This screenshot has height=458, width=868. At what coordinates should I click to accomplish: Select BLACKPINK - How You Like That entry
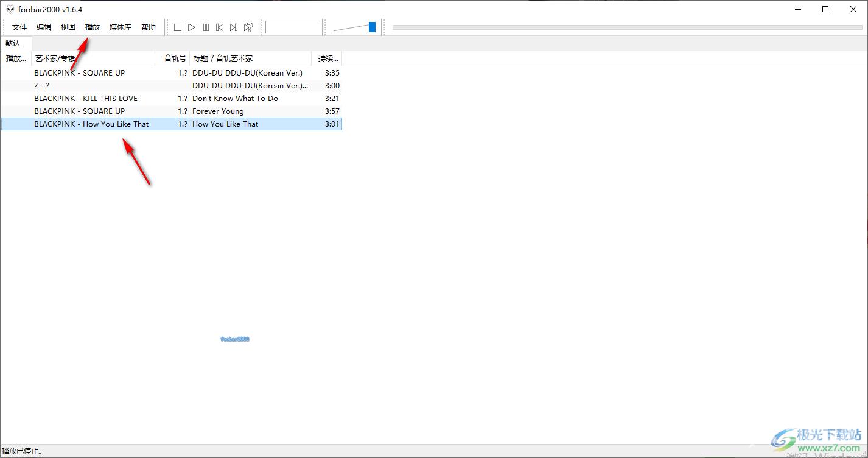pos(91,124)
